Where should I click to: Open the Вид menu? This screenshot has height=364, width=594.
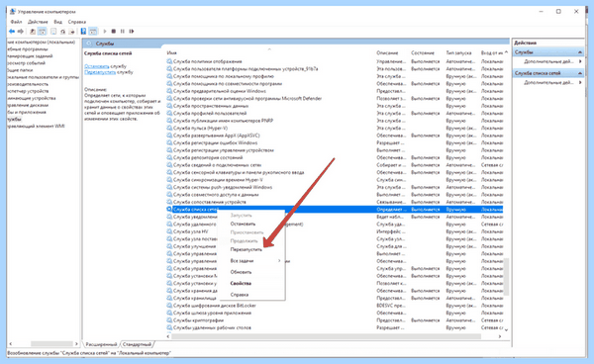click(57, 22)
